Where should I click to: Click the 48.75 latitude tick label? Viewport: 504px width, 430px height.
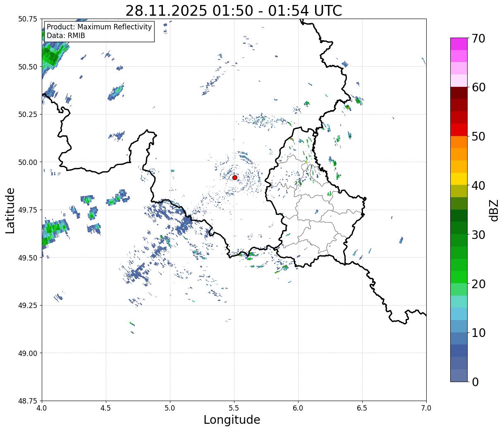(28, 401)
